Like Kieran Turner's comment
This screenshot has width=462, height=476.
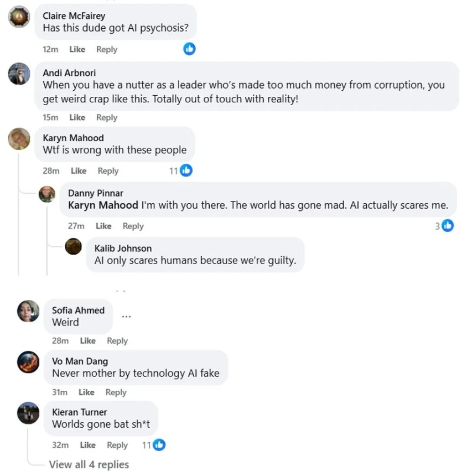87,445
